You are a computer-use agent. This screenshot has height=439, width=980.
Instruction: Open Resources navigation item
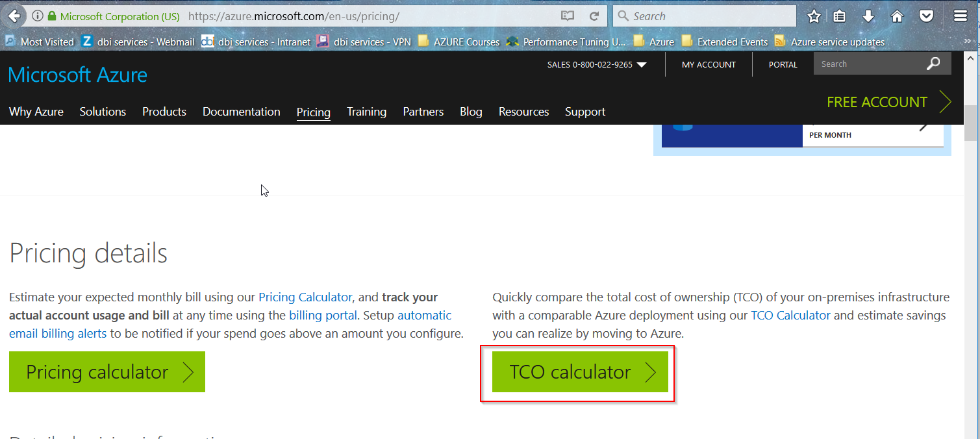(x=523, y=112)
